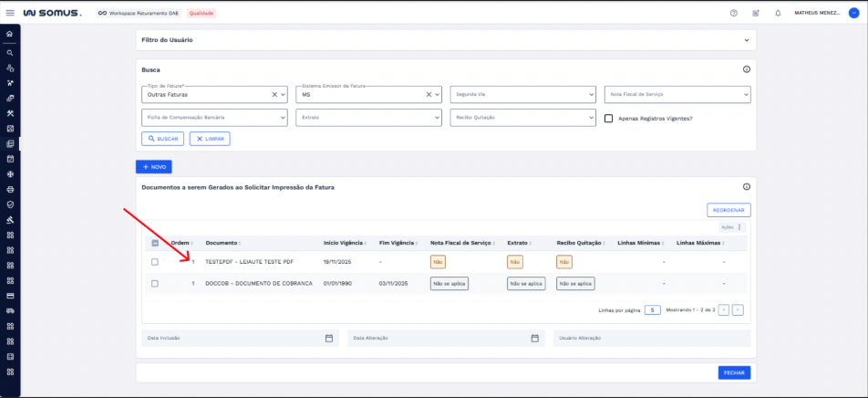Viewport: 868px width, 398px height.
Task: Expand the Filtro do Usuário panel
Action: click(x=746, y=40)
